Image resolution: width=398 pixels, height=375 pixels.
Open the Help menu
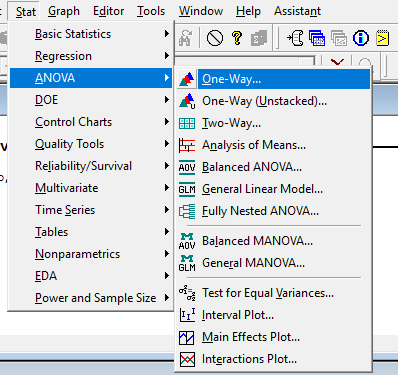tap(248, 11)
